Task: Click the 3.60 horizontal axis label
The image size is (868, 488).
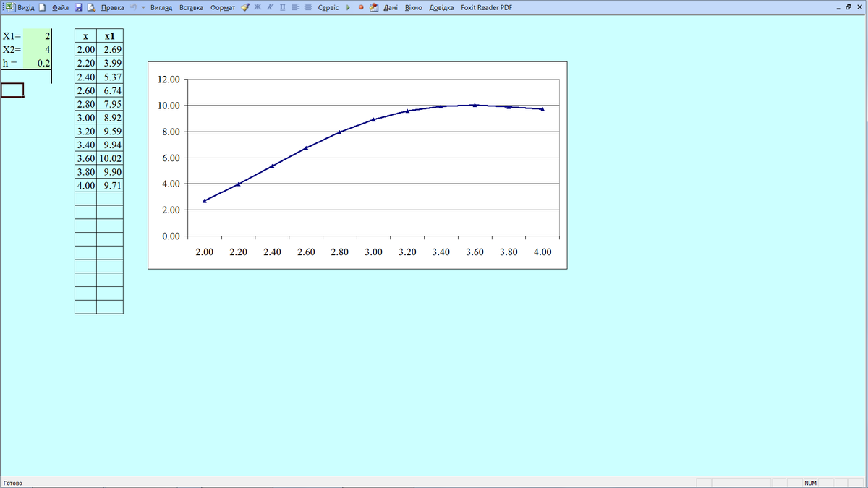Action: pyautogui.click(x=475, y=252)
